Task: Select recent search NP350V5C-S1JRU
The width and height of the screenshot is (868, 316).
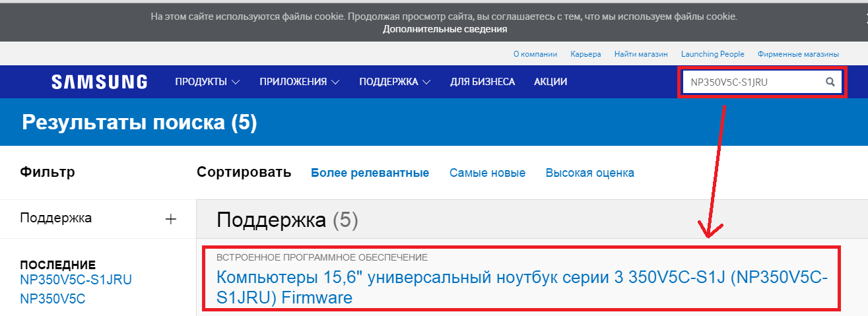Action: point(76,280)
